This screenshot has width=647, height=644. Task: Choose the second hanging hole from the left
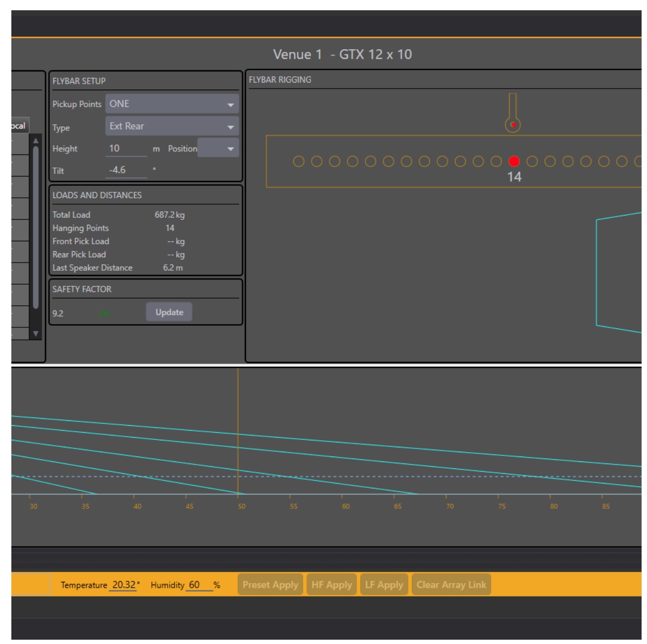point(317,161)
